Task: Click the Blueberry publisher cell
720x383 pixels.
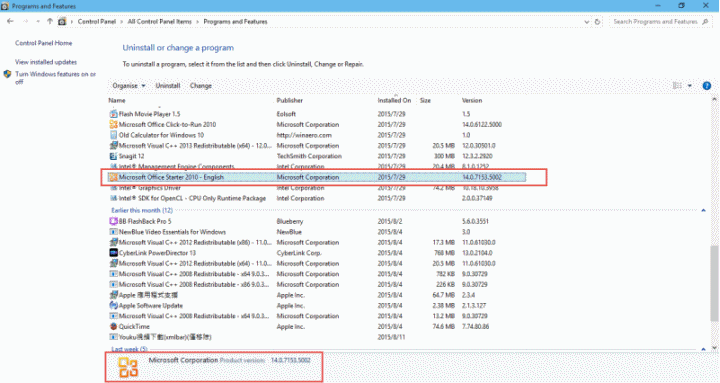Action: tap(290, 221)
